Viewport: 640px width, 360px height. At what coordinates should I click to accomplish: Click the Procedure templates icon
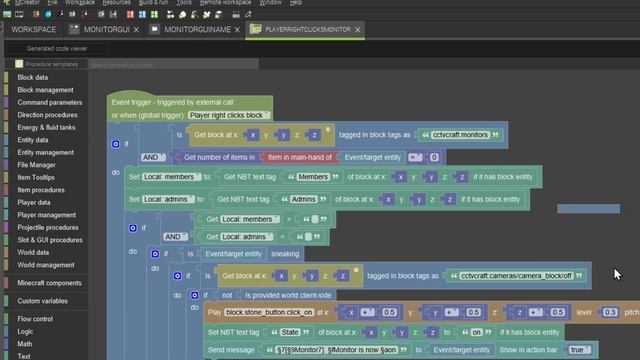[x=19, y=64]
